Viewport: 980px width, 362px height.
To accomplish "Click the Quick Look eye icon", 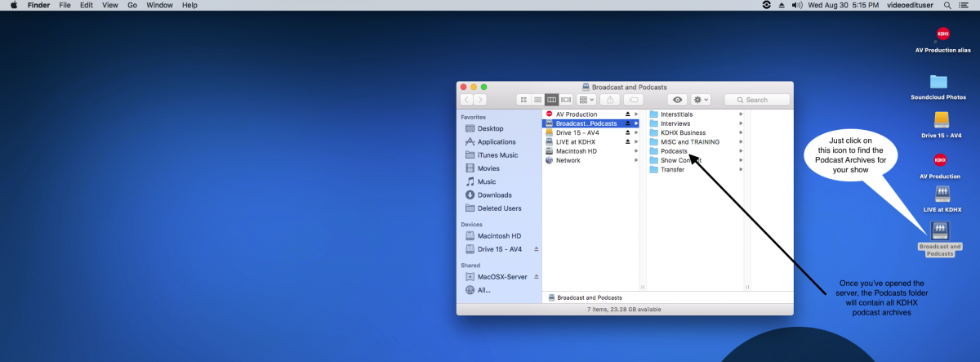I will (677, 100).
